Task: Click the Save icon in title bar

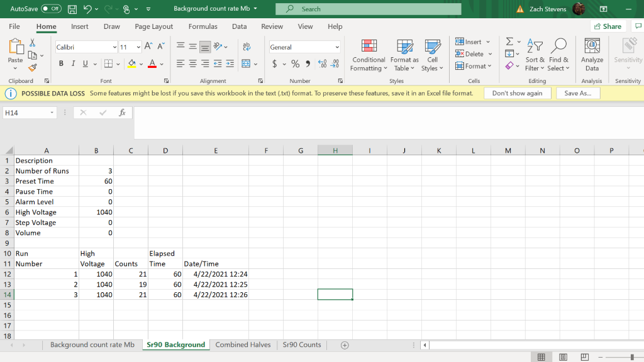Action: coord(72,9)
